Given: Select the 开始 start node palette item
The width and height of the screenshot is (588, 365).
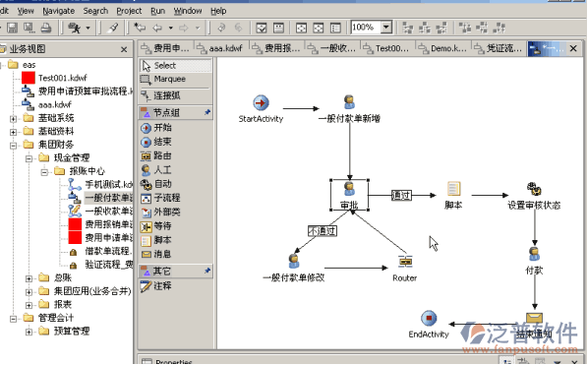Looking at the screenshot, I should [156, 128].
